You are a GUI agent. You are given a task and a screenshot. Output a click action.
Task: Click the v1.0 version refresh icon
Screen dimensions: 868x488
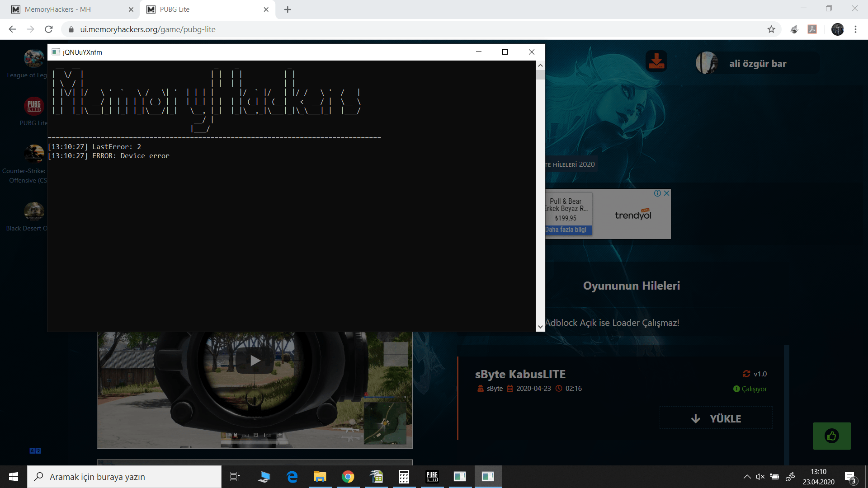746,374
